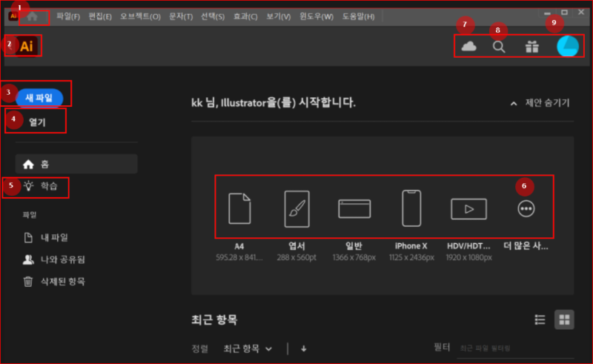Open the 편집(E) menu
The height and width of the screenshot is (364, 593).
(100, 16)
